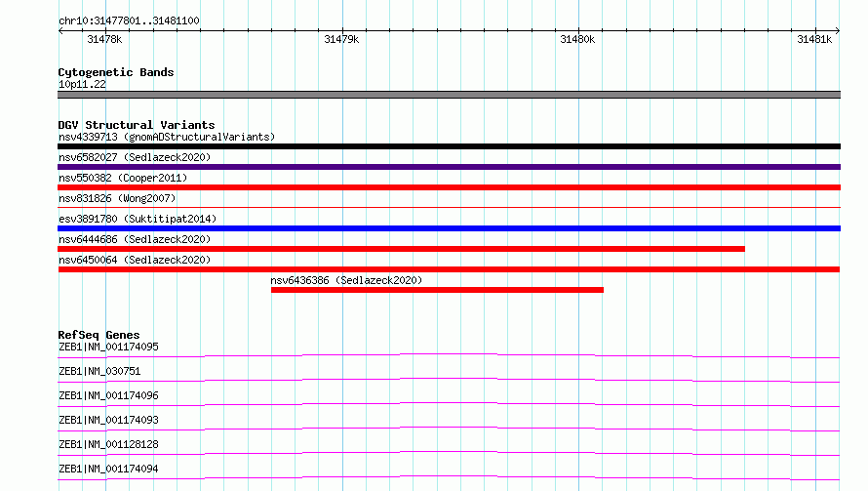Select the short red nsv6436386 variant bar
Screen dimensions: 868x491
437,290
